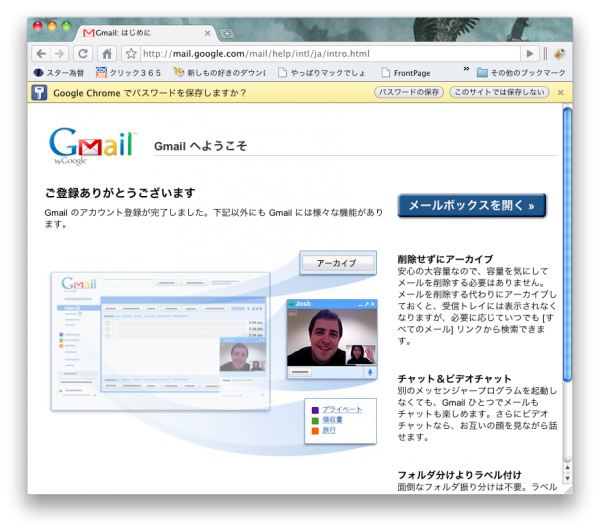
Task: Click the 削除せずにアーカイブ heading
Action: point(445,259)
